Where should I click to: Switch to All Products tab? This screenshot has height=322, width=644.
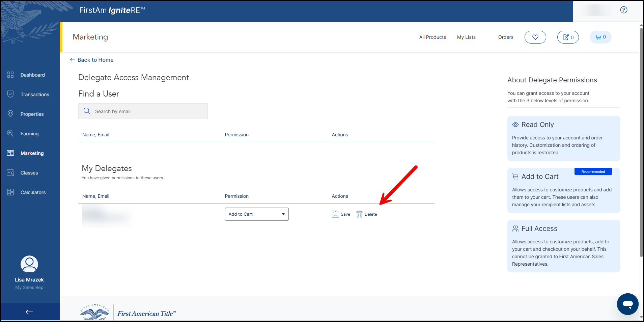432,37
